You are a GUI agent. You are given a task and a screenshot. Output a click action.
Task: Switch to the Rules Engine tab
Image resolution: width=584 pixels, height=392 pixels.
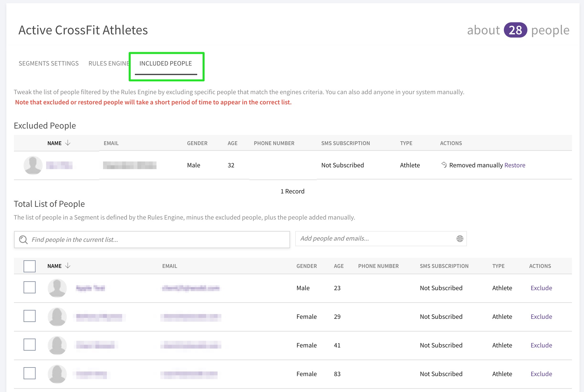(x=109, y=63)
